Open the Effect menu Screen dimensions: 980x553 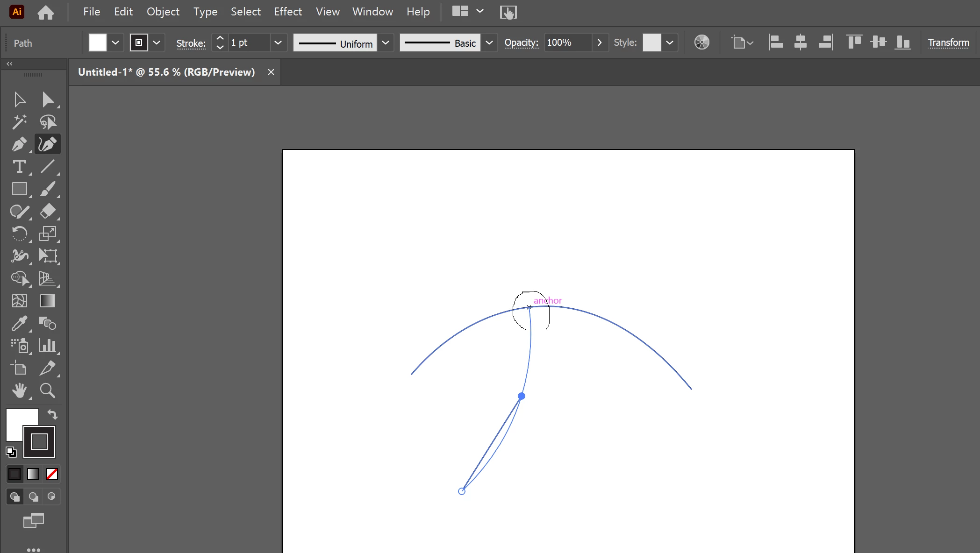[287, 12]
